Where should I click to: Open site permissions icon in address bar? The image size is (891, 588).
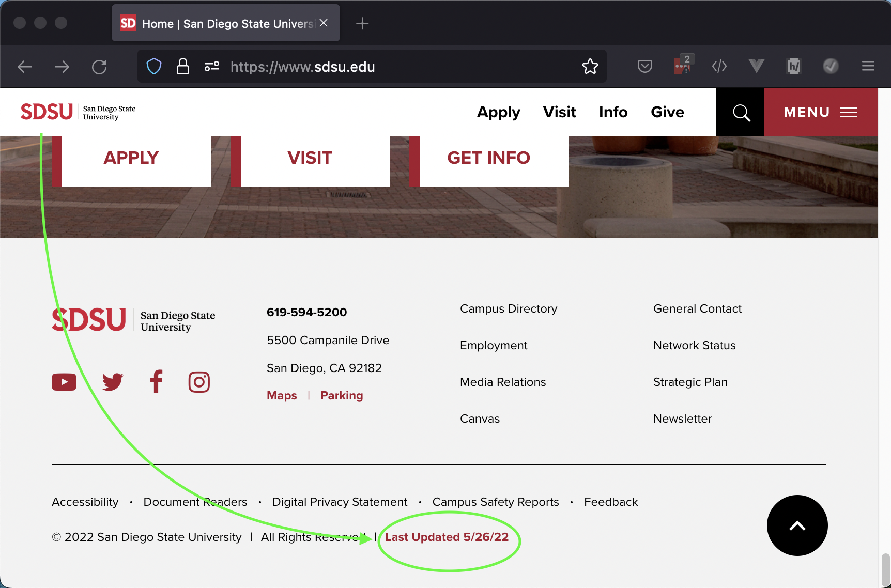[212, 67]
